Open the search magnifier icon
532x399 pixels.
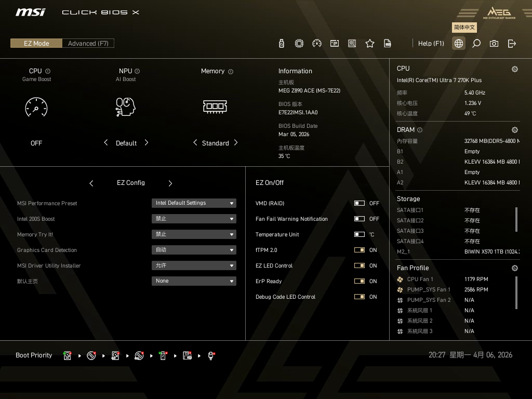[476, 44]
